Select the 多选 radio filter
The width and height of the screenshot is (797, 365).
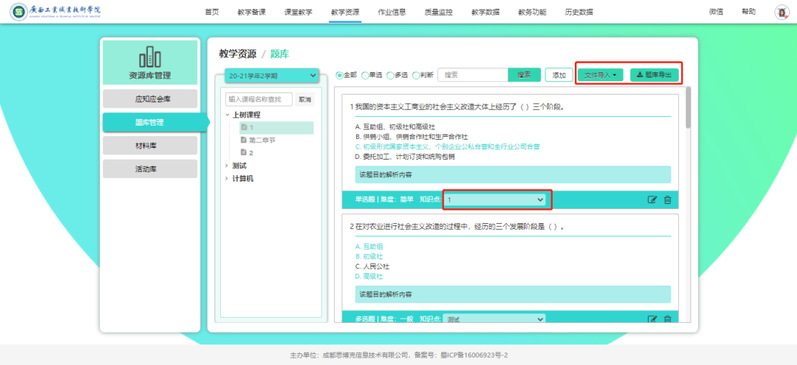(390, 75)
